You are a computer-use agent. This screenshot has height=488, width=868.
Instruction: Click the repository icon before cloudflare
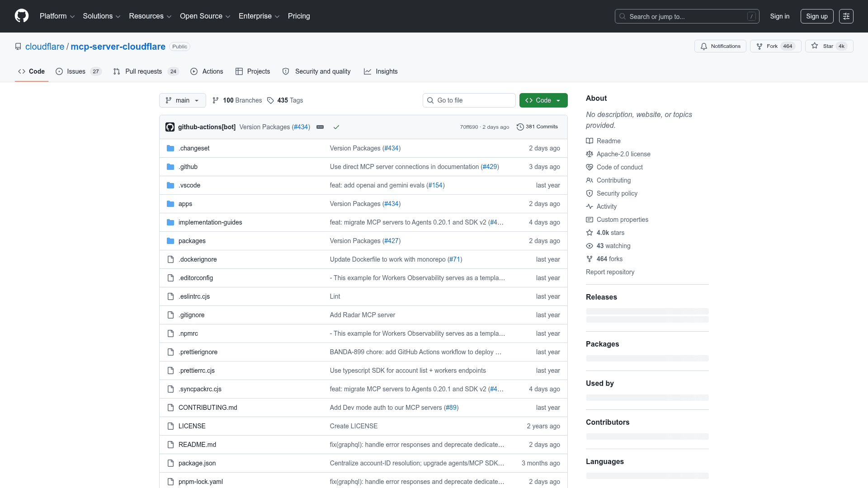pos(18,47)
